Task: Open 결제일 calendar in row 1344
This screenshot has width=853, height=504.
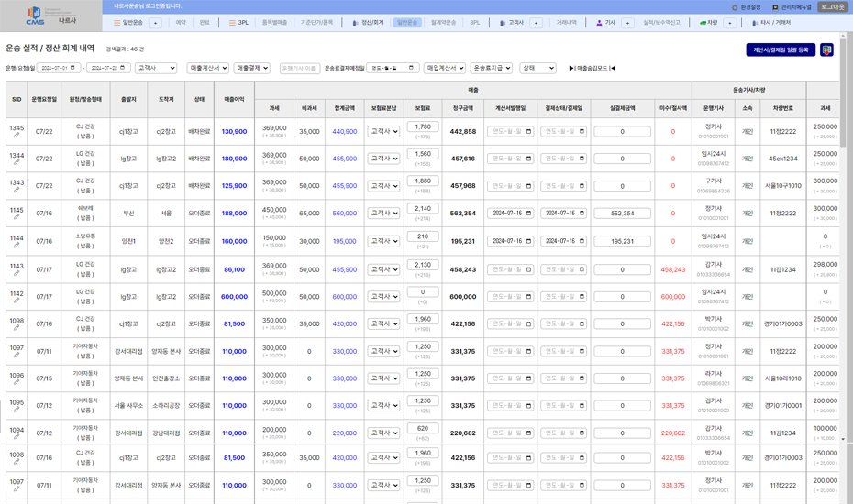Action: (582, 159)
